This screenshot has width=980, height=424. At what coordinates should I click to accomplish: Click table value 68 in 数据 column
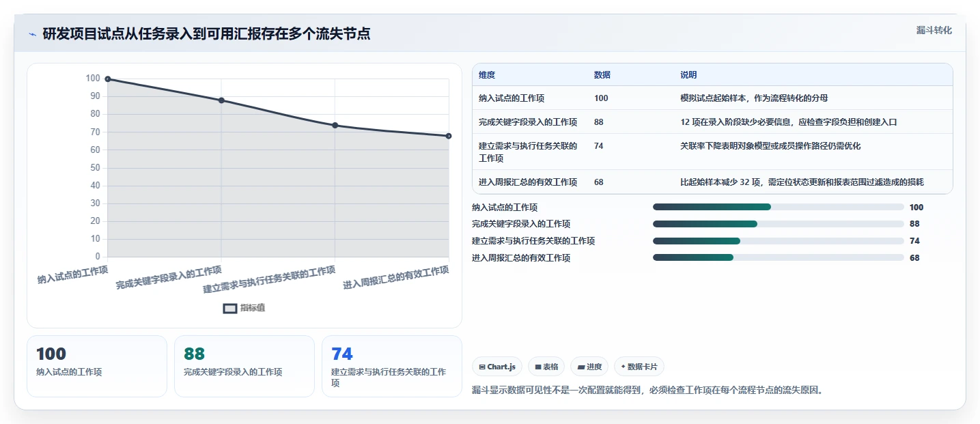pyautogui.click(x=599, y=182)
